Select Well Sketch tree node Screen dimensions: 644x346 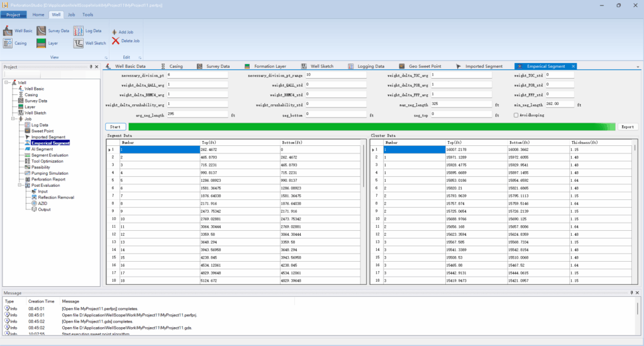(35, 113)
